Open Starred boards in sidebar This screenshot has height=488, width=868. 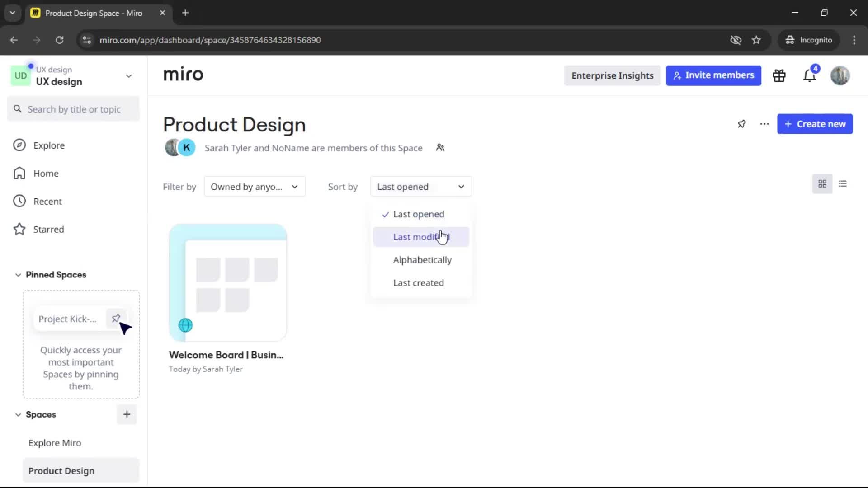tap(48, 230)
